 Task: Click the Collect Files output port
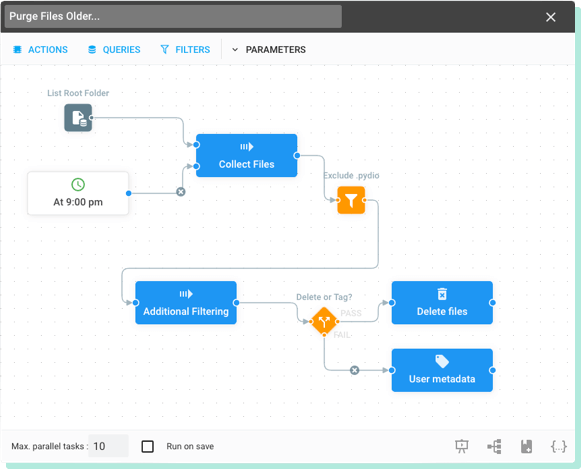[297, 156]
